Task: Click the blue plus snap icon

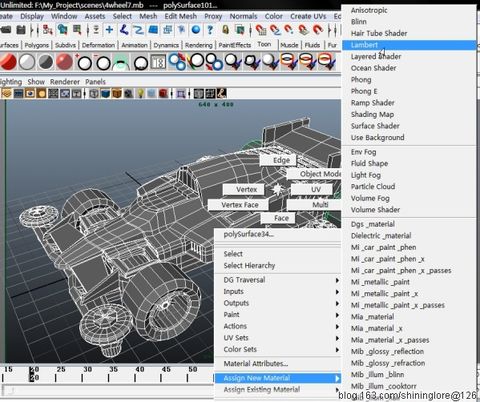Action: 109,30
